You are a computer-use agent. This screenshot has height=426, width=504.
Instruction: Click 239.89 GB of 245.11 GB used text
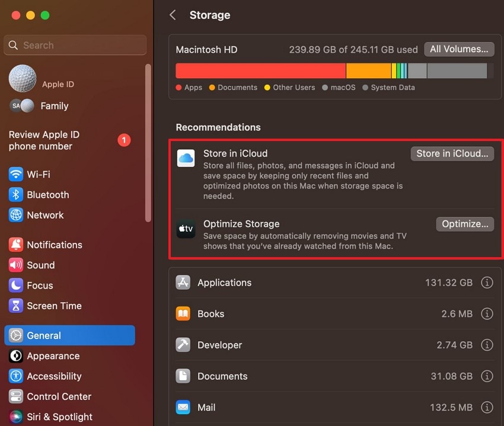pos(353,50)
